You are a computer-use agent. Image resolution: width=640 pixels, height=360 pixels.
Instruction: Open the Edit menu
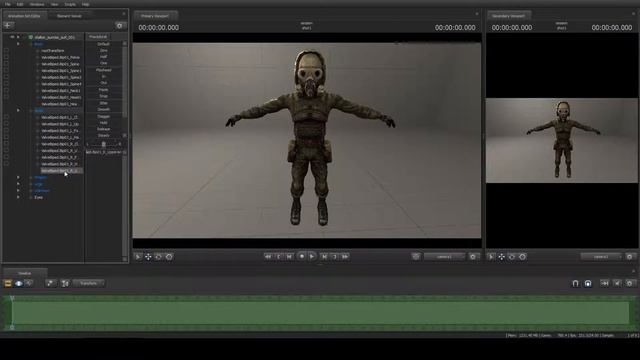pos(20,4)
